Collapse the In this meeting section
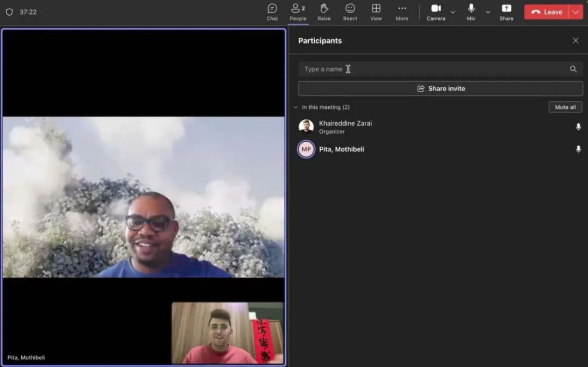The width and height of the screenshot is (588, 367). coord(296,107)
